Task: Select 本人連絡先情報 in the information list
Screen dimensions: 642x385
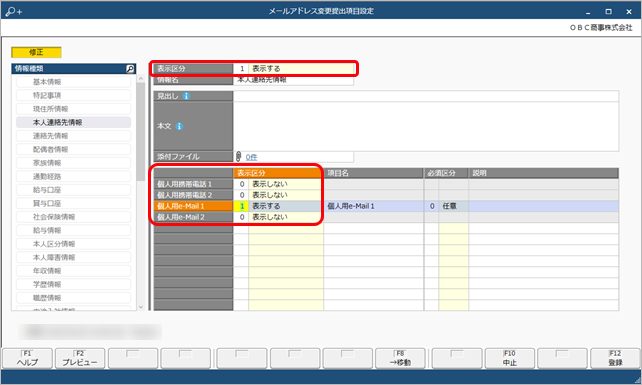Action: click(74, 122)
